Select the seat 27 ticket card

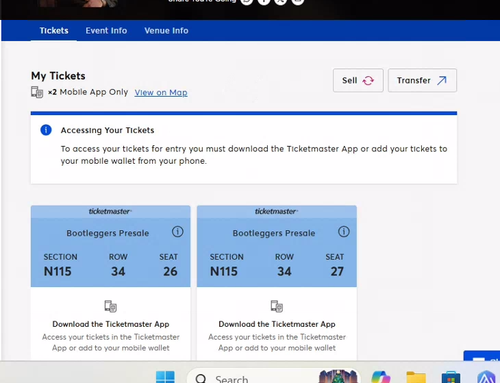(x=277, y=283)
